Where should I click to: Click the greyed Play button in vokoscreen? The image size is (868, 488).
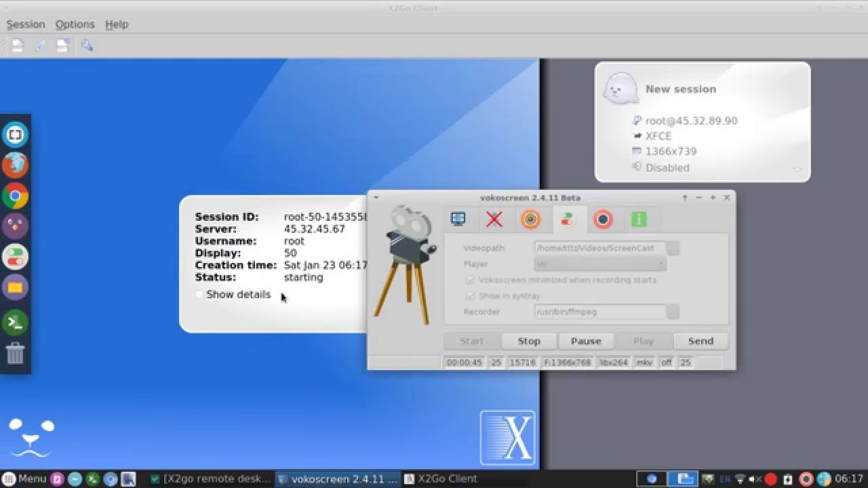point(644,341)
